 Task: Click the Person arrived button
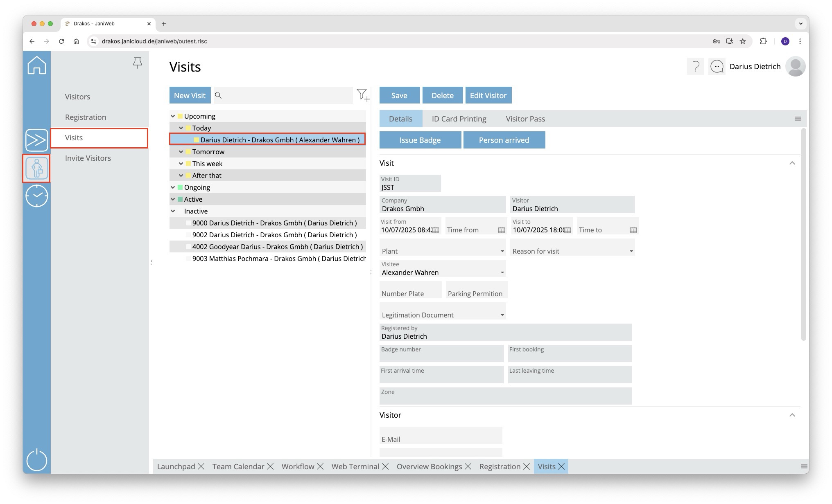504,140
